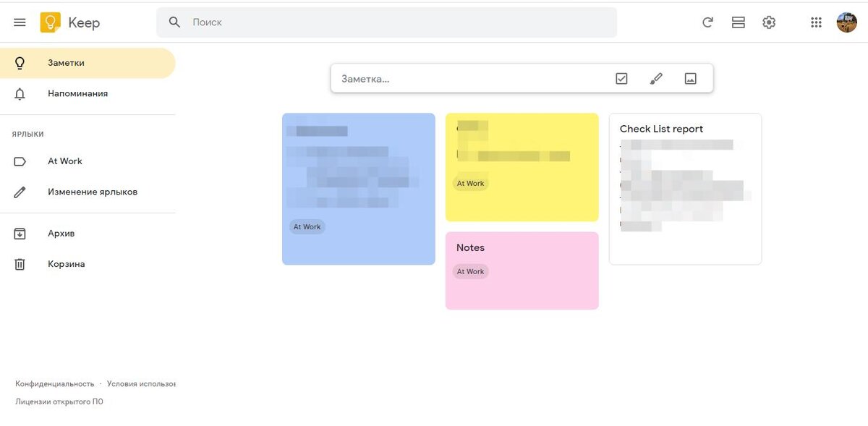
Task: Create a new image note
Action: coord(691,78)
